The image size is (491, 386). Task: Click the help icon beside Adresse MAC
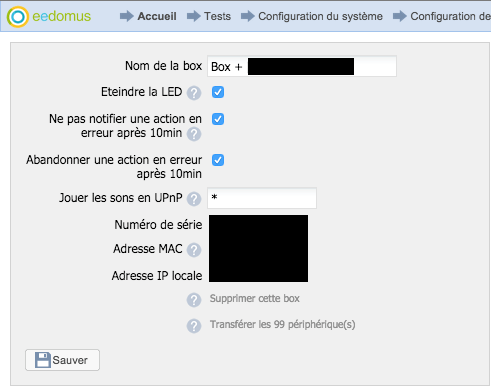(194, 250)
